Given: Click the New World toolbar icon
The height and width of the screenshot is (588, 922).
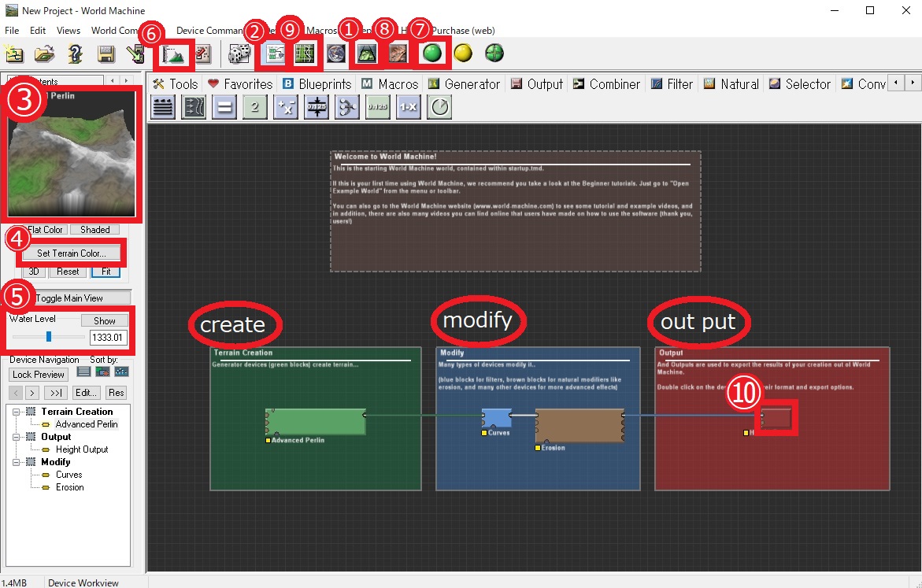Looking at the screenshot, I should click(x=14, y=54).
